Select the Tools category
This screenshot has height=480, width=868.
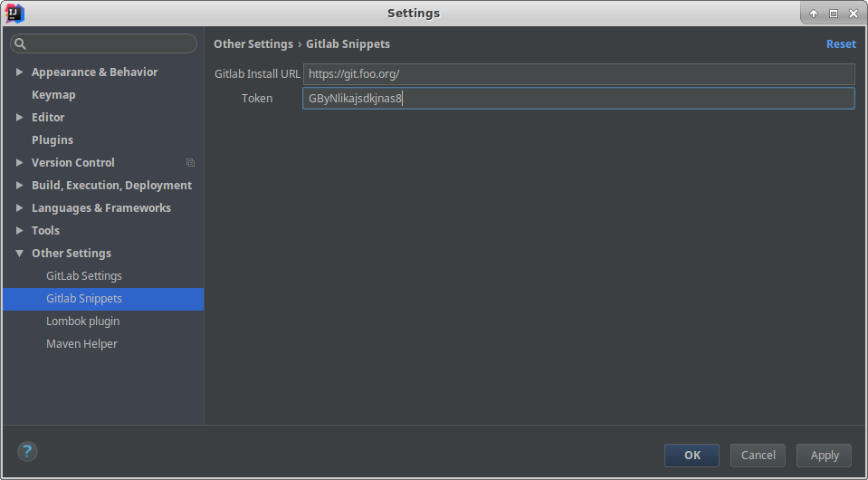pos(45,230)
